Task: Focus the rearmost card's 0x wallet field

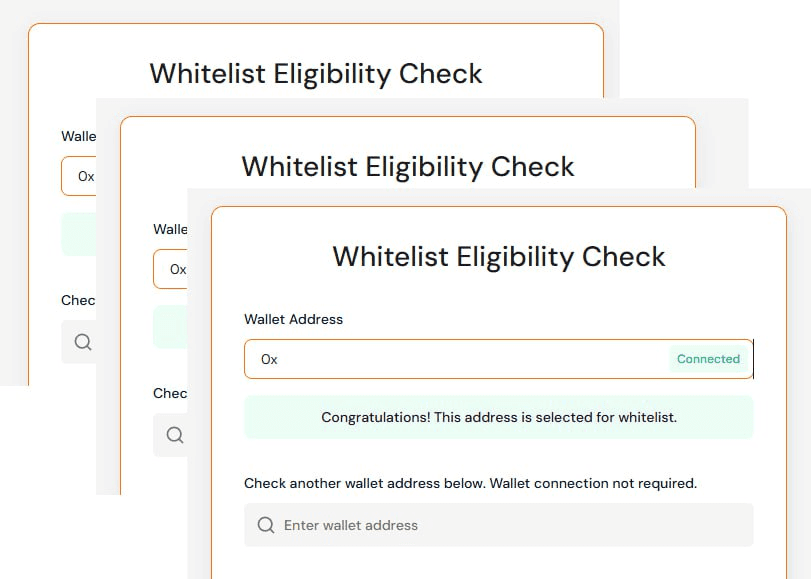Action: coord(79,177)
